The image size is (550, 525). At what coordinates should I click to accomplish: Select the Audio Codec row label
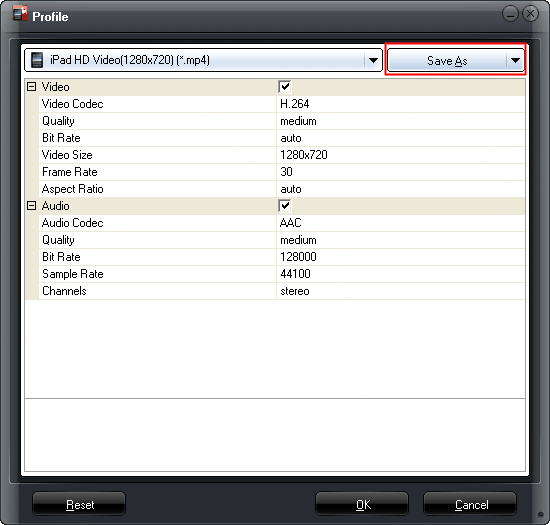[x=73, y=223]
